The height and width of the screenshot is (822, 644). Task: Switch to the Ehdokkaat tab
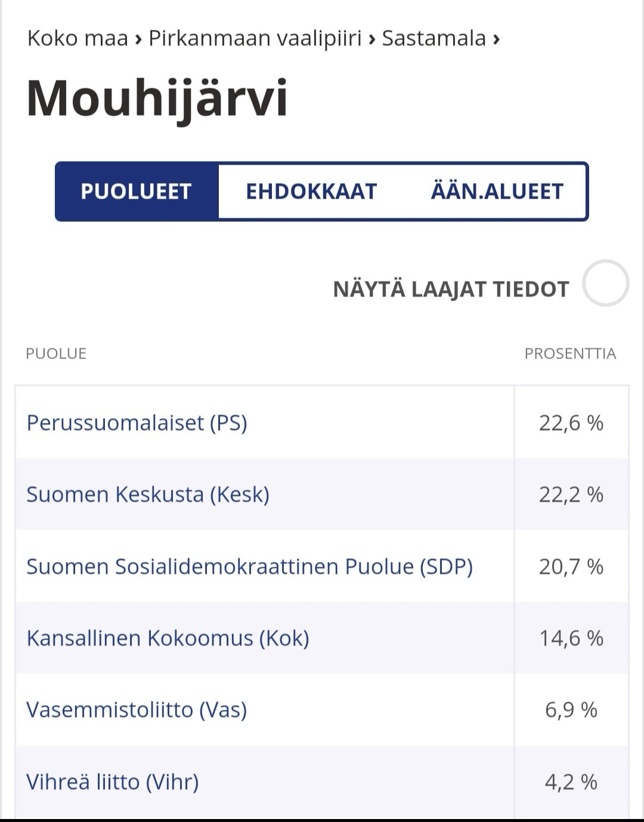click(x=311, y=191)
